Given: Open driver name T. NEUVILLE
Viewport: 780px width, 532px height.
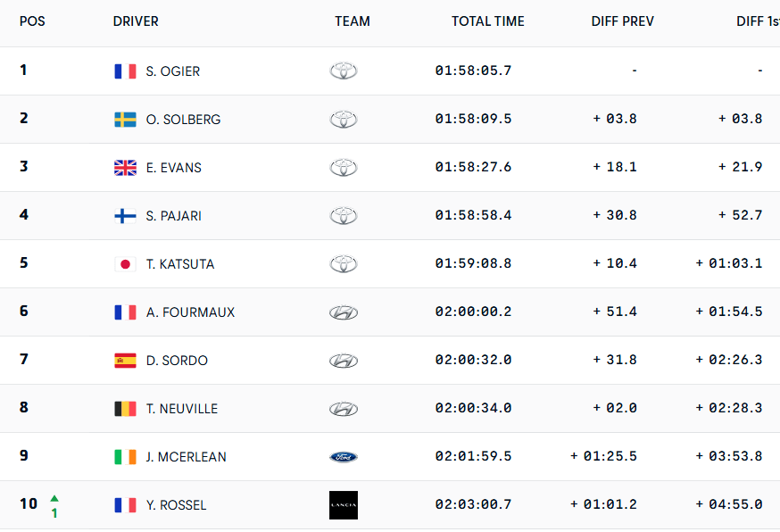Looking at the screenshot, I should [182, 409].
